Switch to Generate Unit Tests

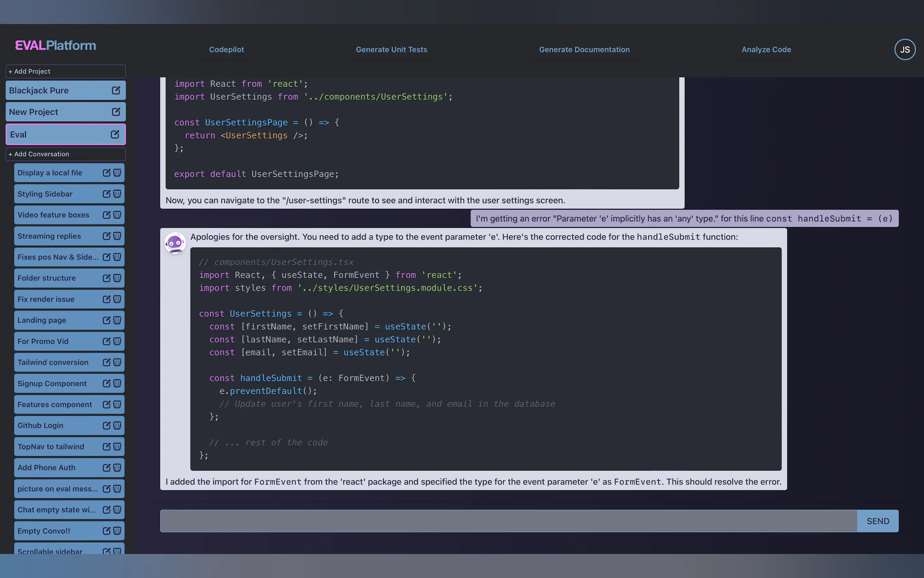(391, 49)
